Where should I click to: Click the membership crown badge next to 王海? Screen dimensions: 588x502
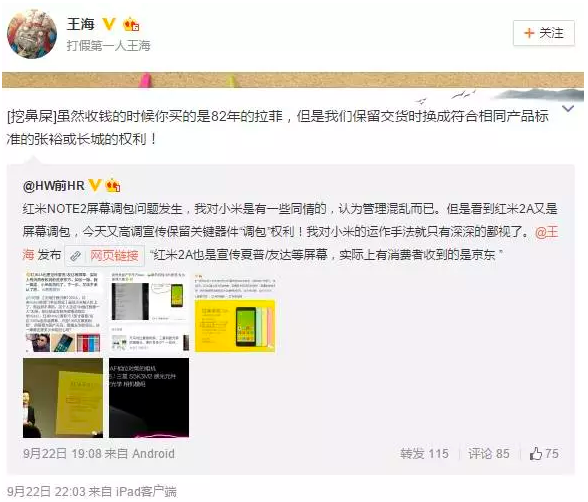click(131, 24)
